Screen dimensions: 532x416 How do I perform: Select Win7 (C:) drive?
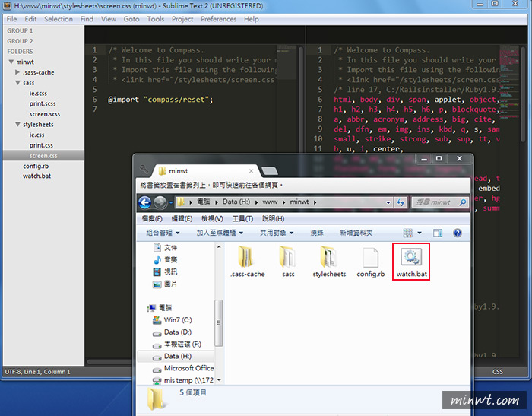[173, 320]
